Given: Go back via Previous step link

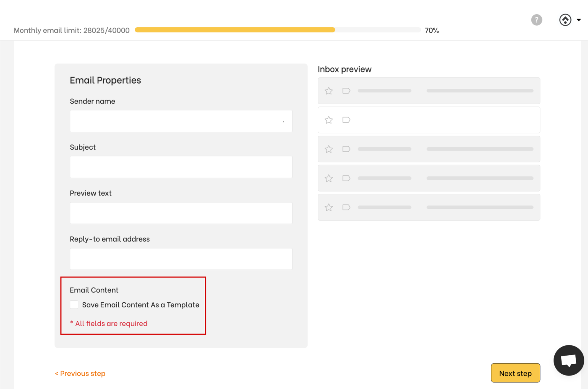Looking at the screenshot, I should click(80, 373).
